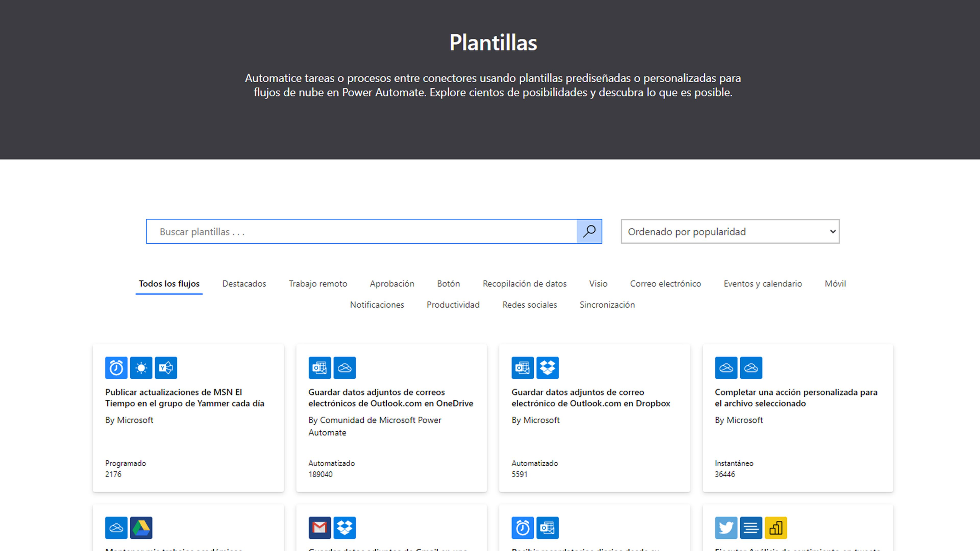980x551 pixels.
Task: Click in the Buscar plantillas search field
Action: click(361, 231)
